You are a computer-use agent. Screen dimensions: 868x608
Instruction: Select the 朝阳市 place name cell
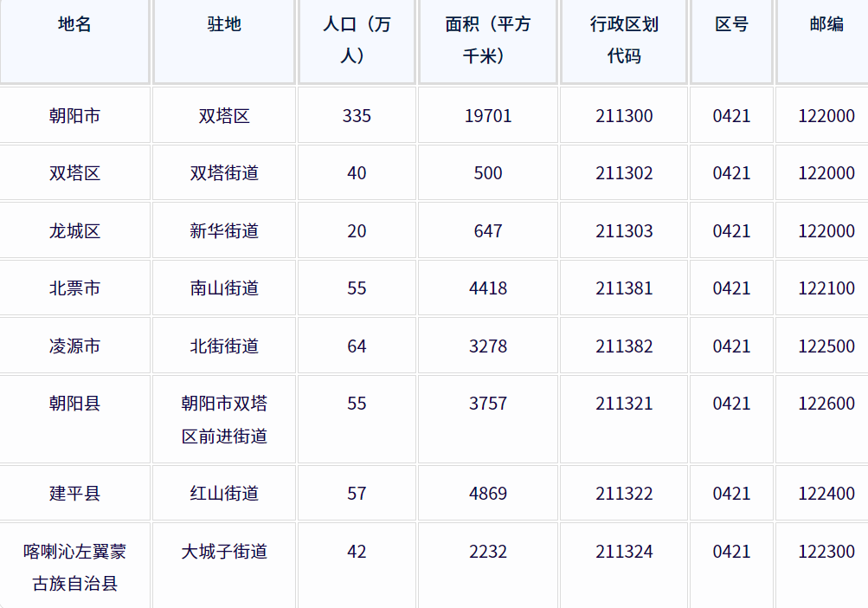[74, 115]
